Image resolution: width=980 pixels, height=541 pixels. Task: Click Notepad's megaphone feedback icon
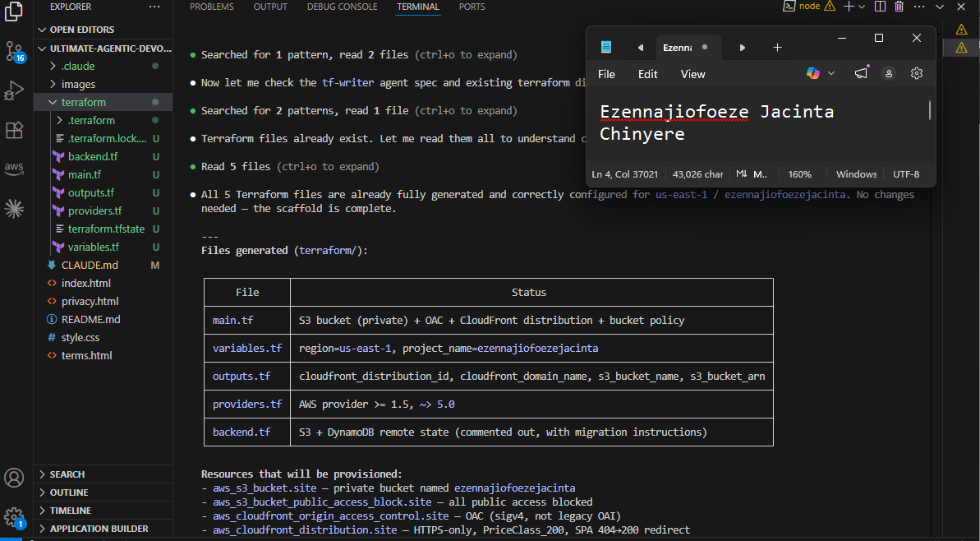[861, 73]
